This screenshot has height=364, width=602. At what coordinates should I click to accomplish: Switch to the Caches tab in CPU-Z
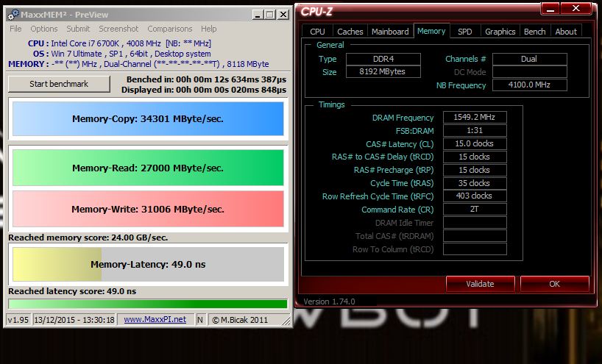pyautogui.click(x=350, y=32)
